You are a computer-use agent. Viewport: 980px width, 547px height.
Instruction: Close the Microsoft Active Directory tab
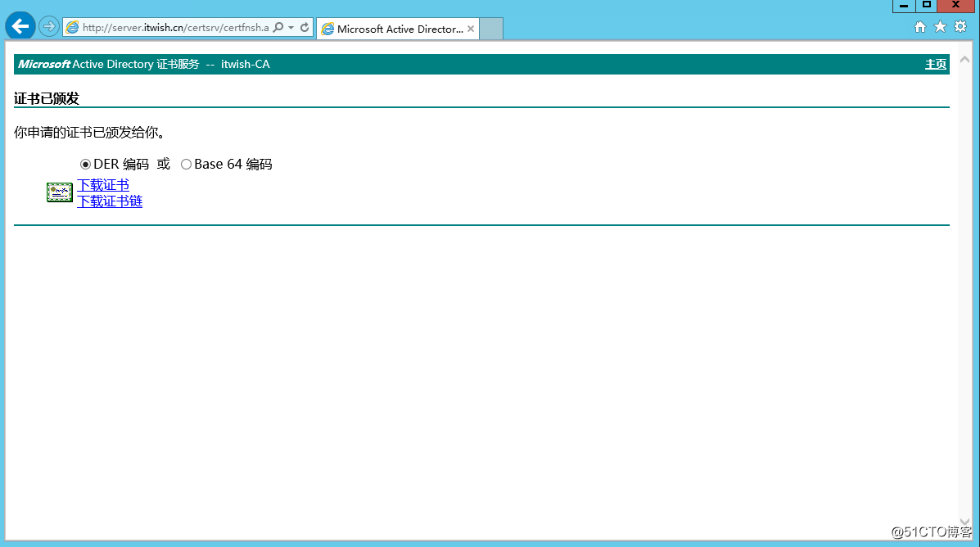pos(471,29)
